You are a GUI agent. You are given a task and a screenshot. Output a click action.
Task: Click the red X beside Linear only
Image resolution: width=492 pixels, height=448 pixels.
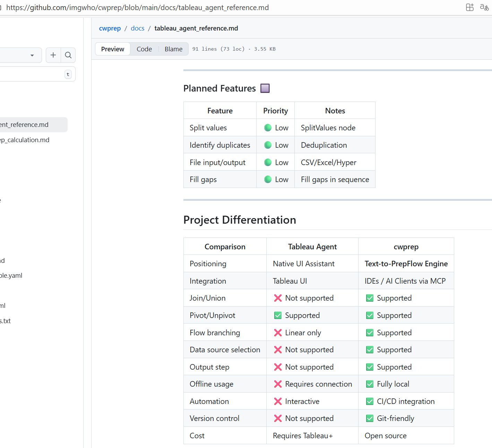point(278,333)
